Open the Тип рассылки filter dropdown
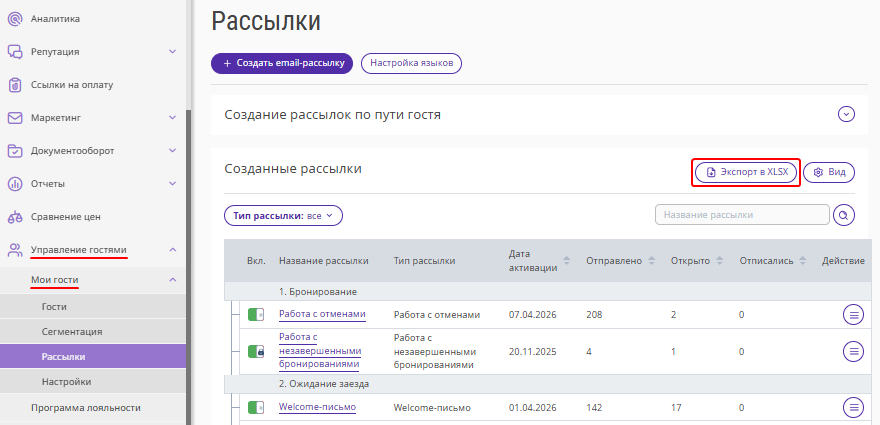Image resolution: width=880 pixels, height=425 pixels. (283, 215)
